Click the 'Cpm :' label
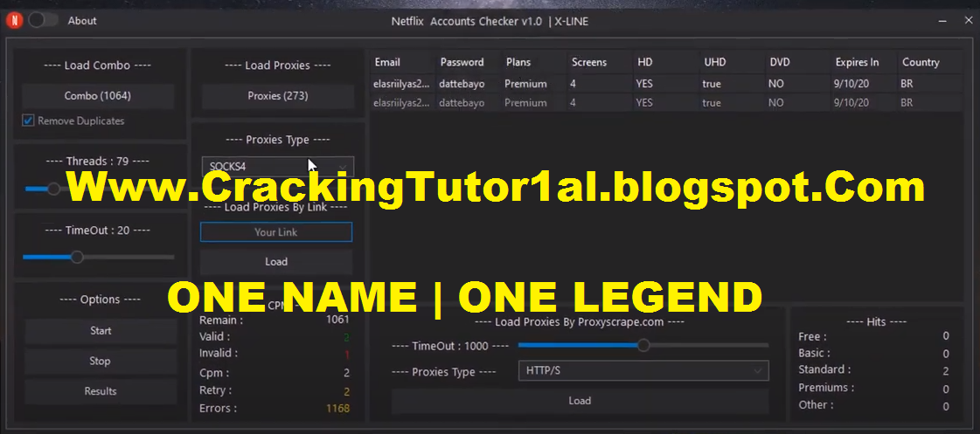Screen dimensions: 980x434 214,373
